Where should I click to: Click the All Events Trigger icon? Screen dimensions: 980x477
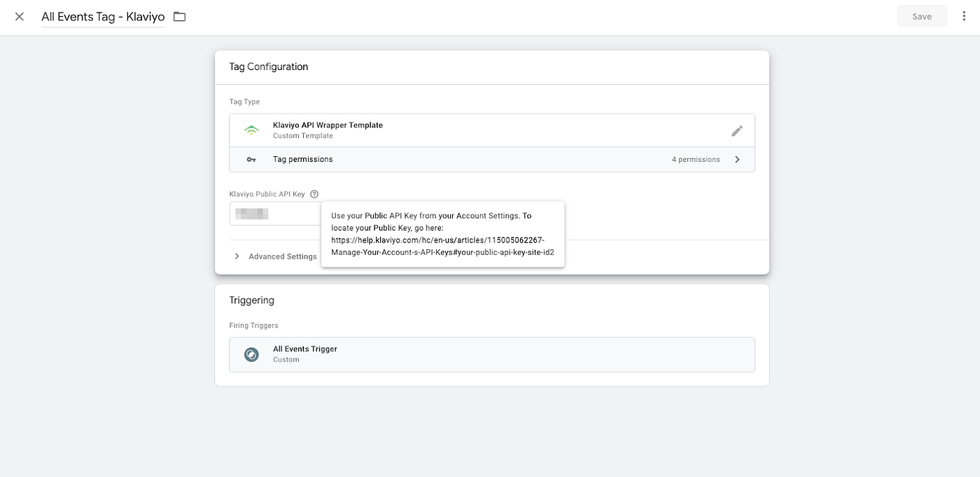pyautogui.click(x=251, y=354)
